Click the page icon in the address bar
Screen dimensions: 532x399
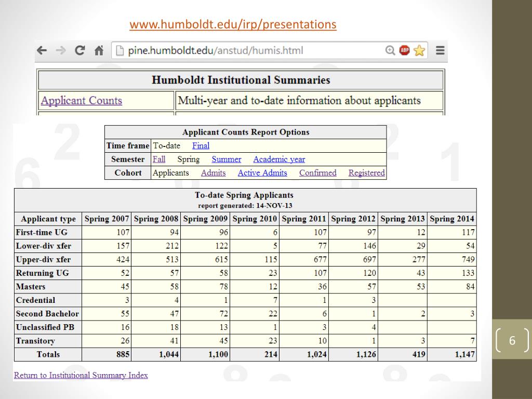[120, 50]
